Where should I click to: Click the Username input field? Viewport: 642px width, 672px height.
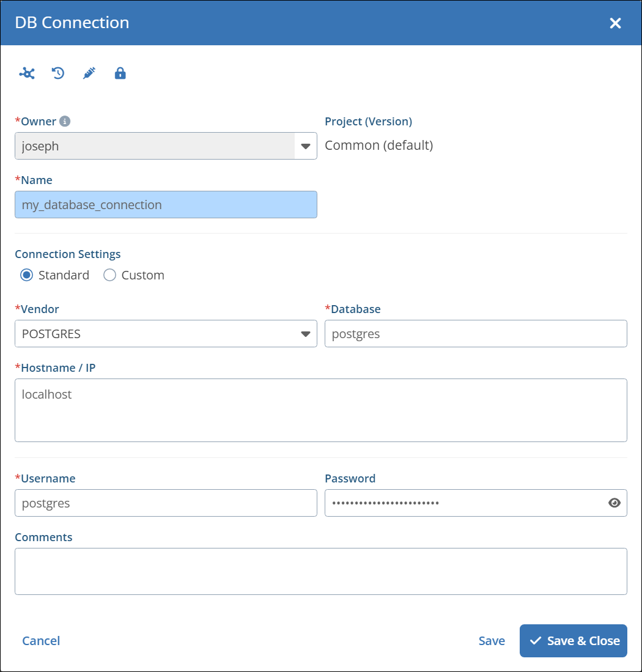coord(166,503)
